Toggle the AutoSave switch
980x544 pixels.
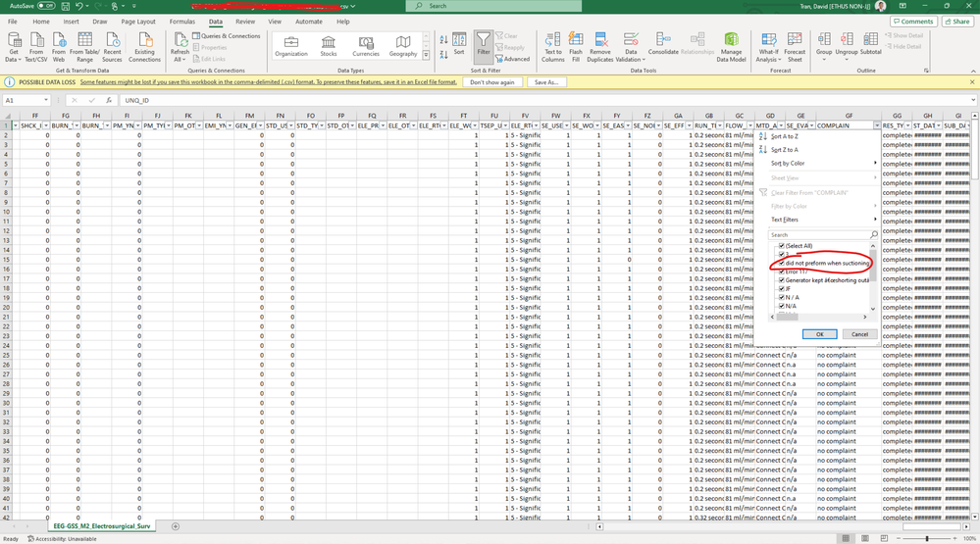[45, 6]
